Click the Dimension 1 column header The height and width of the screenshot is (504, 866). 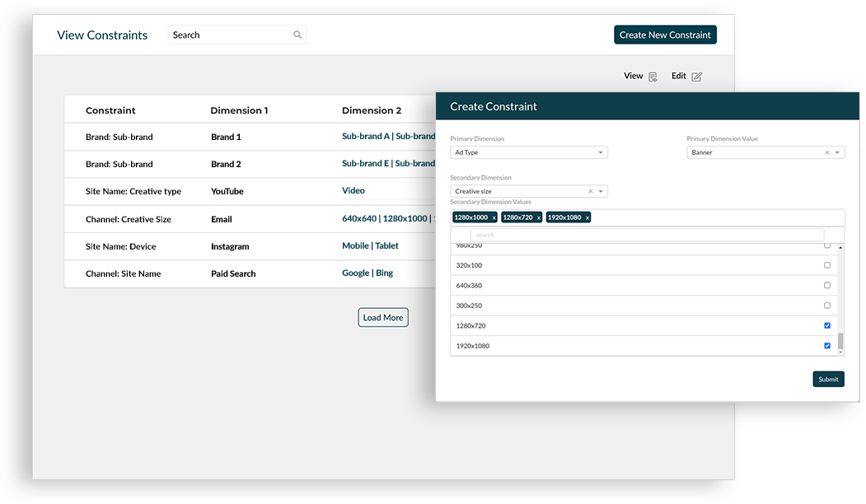pyautogui.click(x=239, y=110)
